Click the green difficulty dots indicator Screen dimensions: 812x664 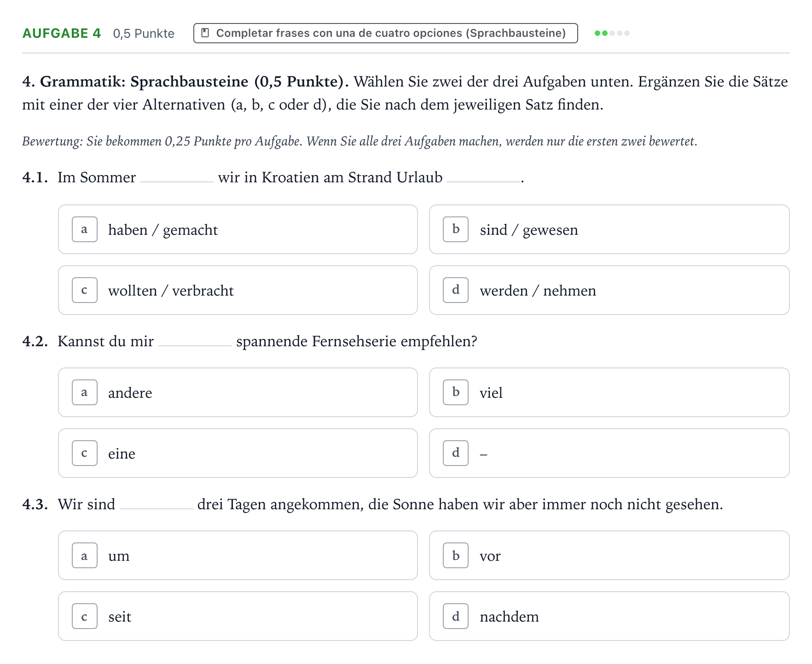(612, 33)
